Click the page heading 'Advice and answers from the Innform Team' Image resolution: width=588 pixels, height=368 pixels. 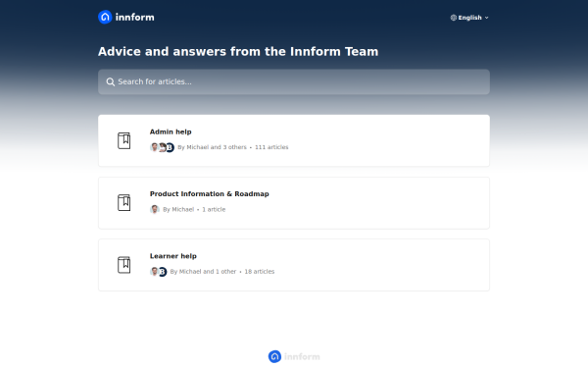238,51
